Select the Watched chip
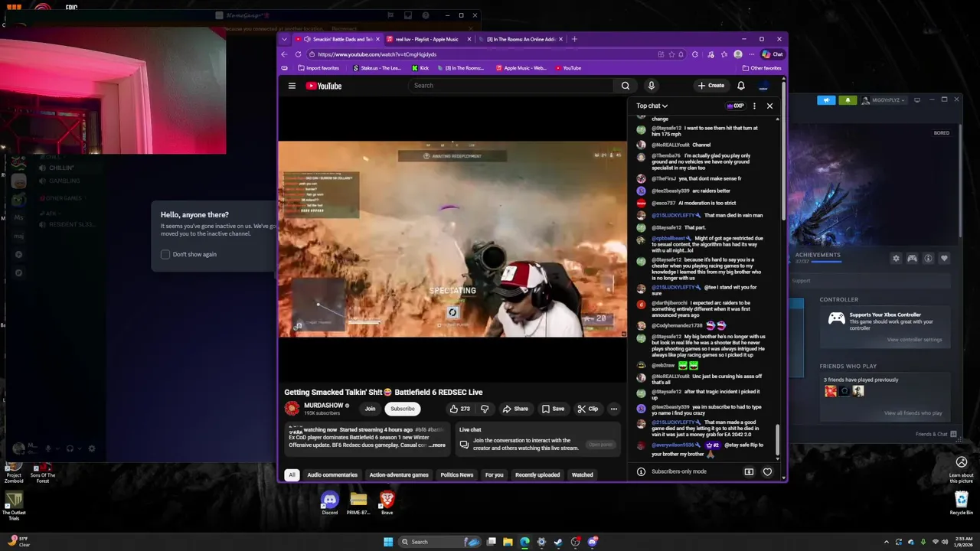The image size is (980, 551). coord(583,474)
